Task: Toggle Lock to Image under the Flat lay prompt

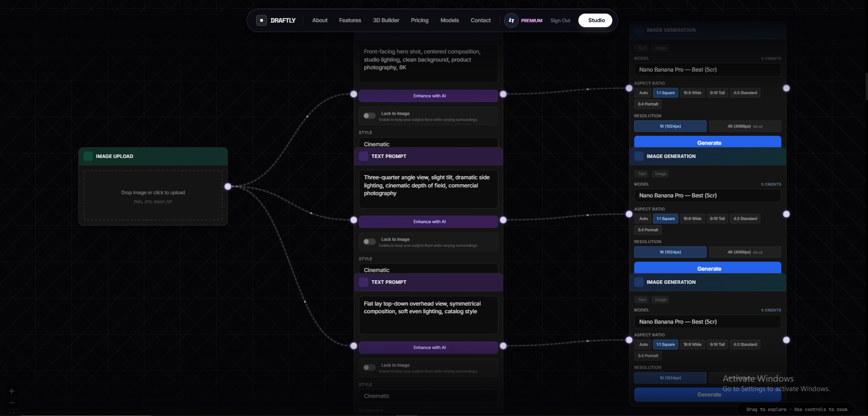Action: coord(369,368)
